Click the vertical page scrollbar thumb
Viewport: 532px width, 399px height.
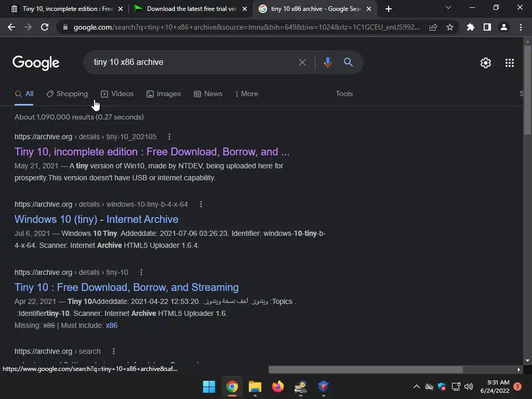tap(527, 90)
